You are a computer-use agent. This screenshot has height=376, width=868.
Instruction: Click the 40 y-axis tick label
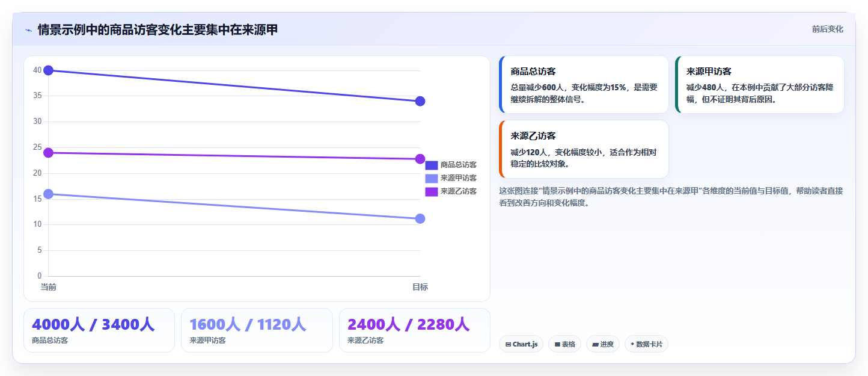[37, 70]
